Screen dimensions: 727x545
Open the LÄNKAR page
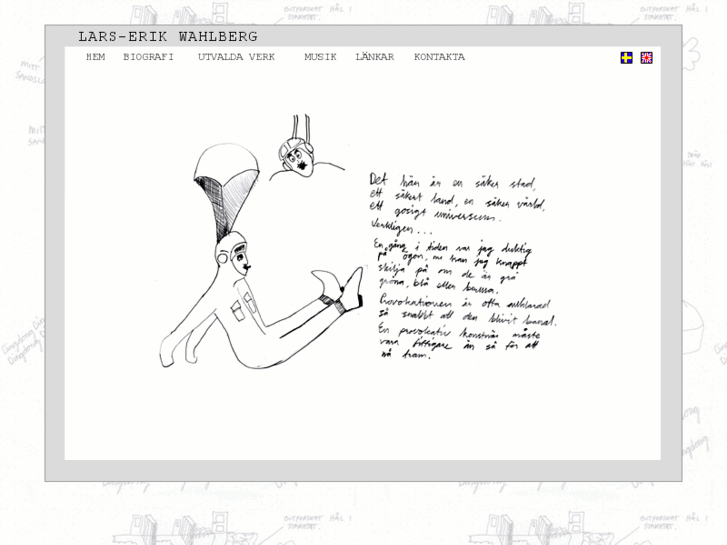(x=375, y=56)
